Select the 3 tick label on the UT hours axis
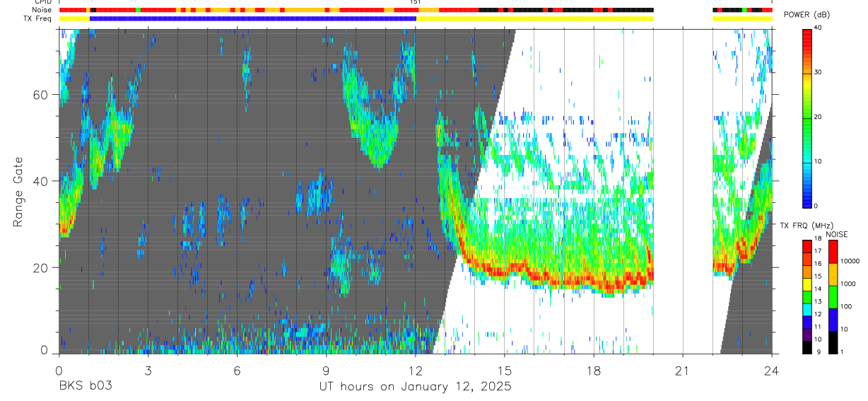The image size is (868, 401). [x=148, y=369]
